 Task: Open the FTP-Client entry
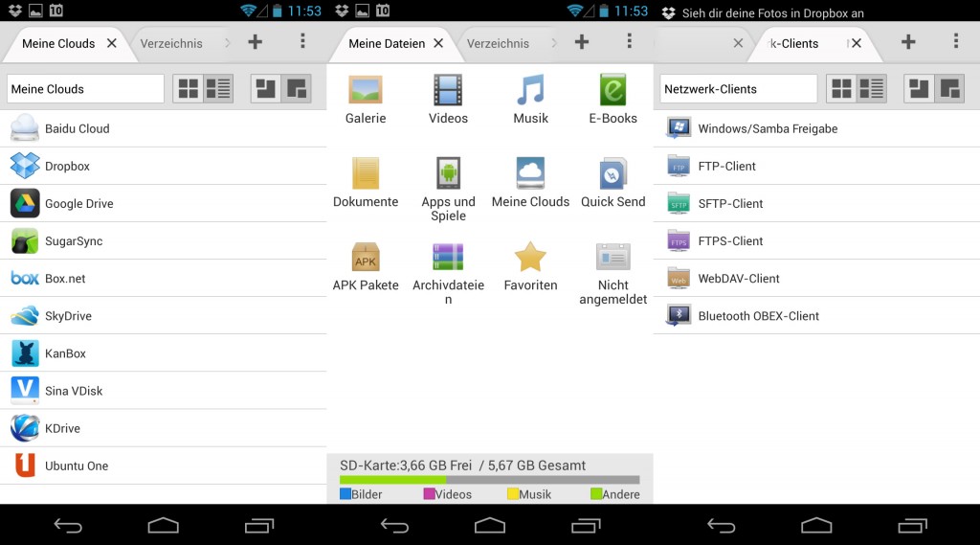tap(816, 166)
